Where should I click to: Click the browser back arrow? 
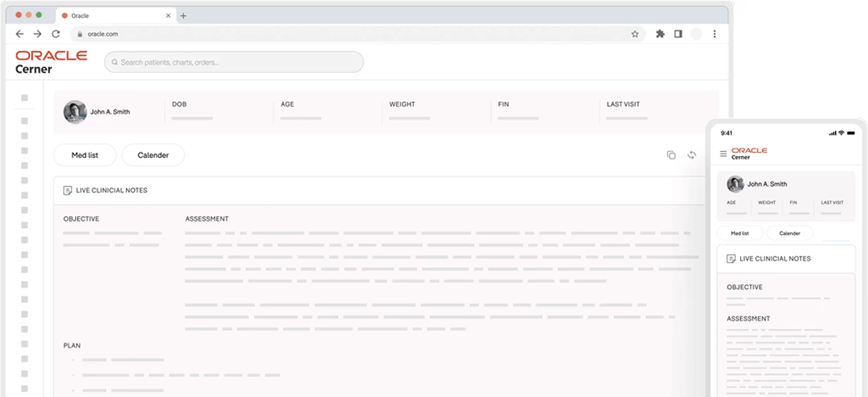click(x=19, y=34)
